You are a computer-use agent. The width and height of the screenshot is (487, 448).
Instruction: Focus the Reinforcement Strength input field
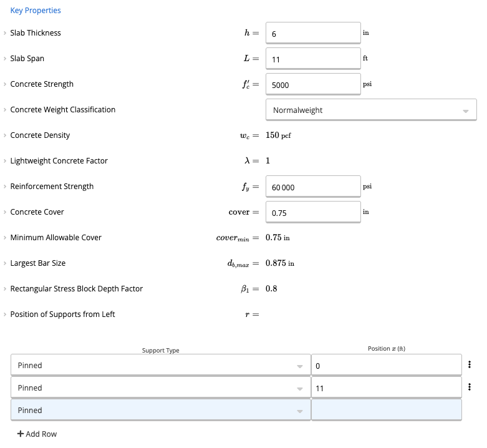(x=313, y=187)
